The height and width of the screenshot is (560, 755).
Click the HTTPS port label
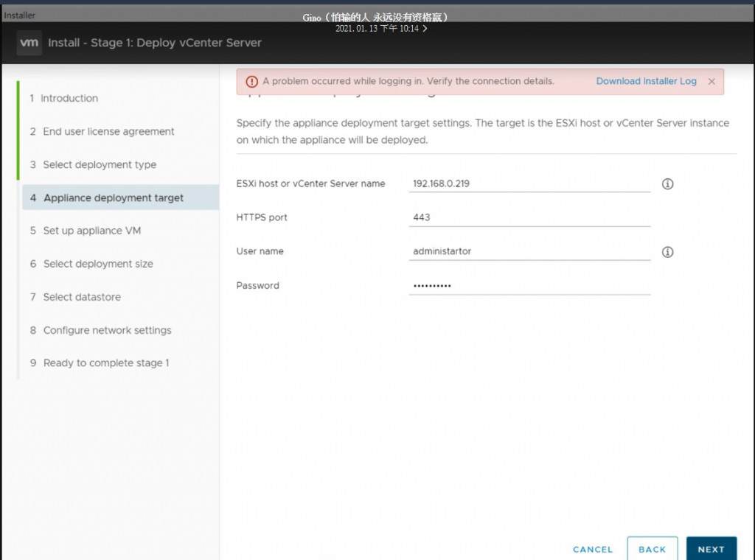(x=262, y=217)
